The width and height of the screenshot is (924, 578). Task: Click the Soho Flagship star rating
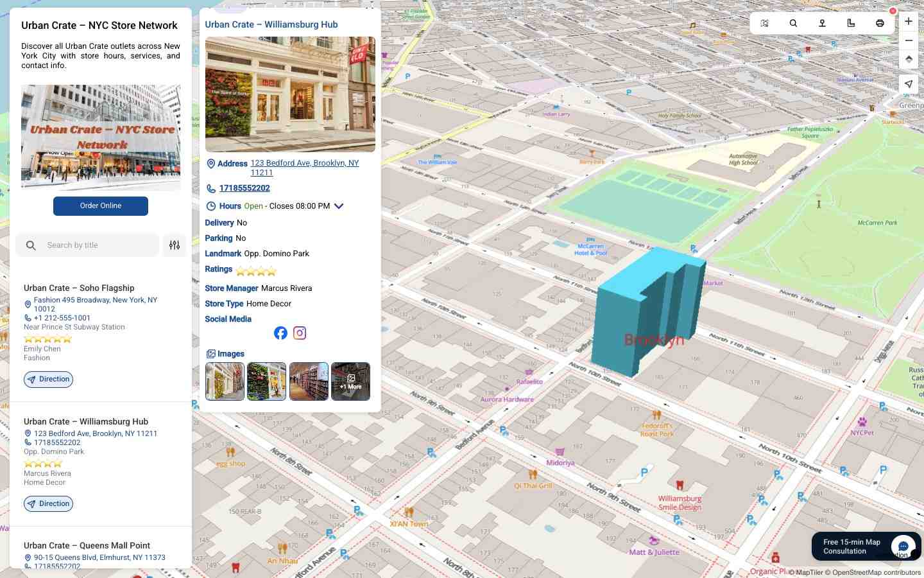(x=47, y=339)
